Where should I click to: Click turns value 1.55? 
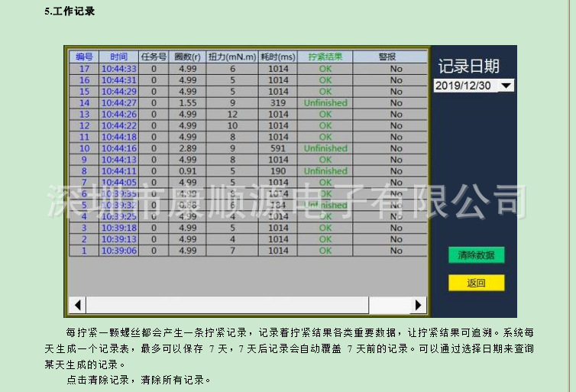click(187, 103)
